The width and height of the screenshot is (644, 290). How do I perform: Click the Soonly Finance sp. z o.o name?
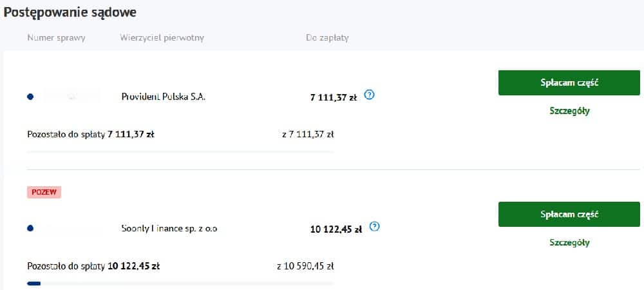pyautogui.click(x=169, y=228)
